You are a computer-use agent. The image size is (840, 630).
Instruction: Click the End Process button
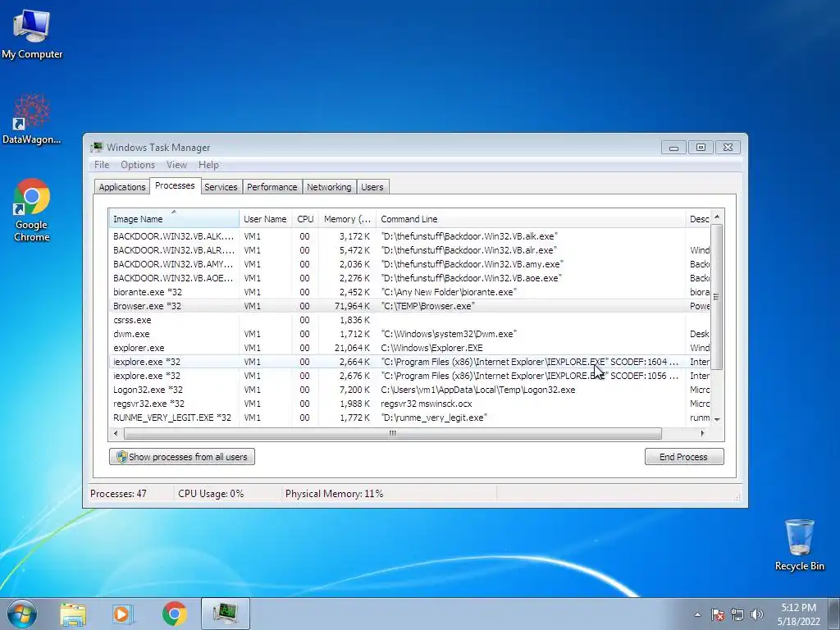tap(683, 456)
